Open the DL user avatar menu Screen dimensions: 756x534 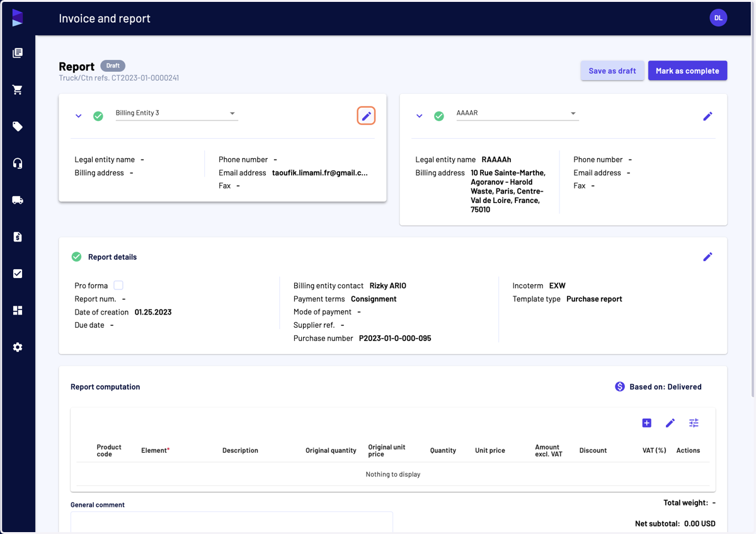(x=718, y=18)
